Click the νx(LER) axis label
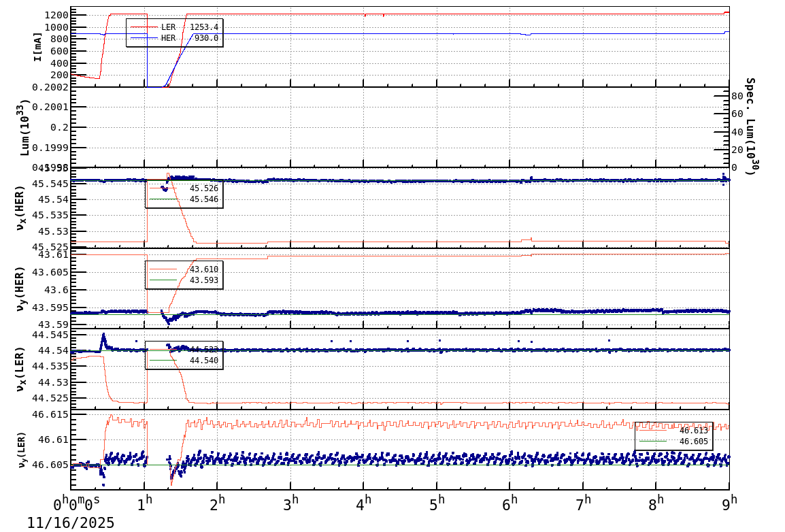 tap(20, 369)
